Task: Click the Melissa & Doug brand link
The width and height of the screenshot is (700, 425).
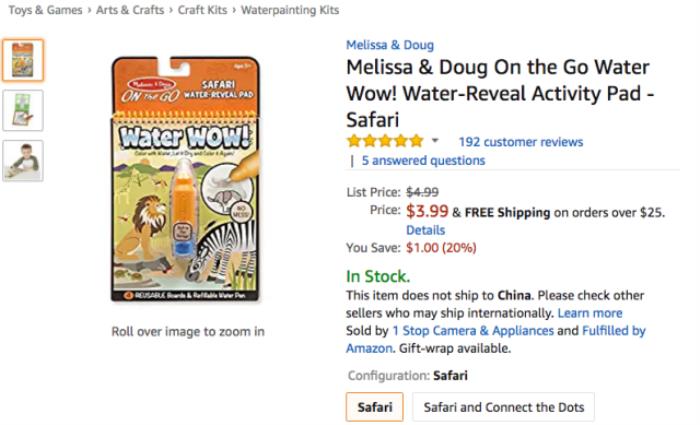Action: click(390, 45)
